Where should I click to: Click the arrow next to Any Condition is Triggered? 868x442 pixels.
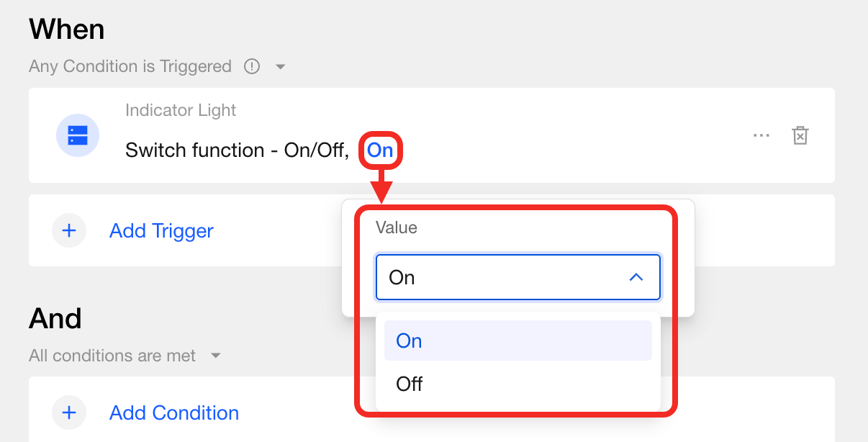pos(281,67)
